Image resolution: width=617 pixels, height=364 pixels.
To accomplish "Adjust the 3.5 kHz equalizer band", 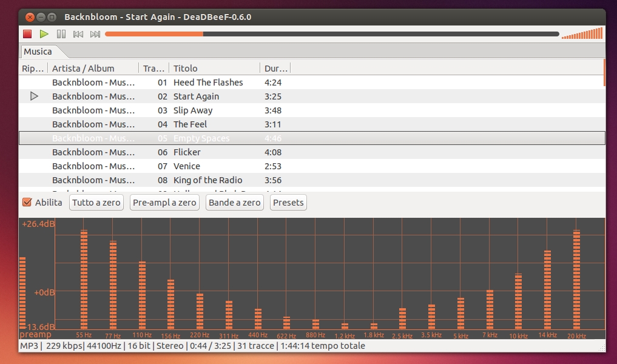I will point(431,317).
